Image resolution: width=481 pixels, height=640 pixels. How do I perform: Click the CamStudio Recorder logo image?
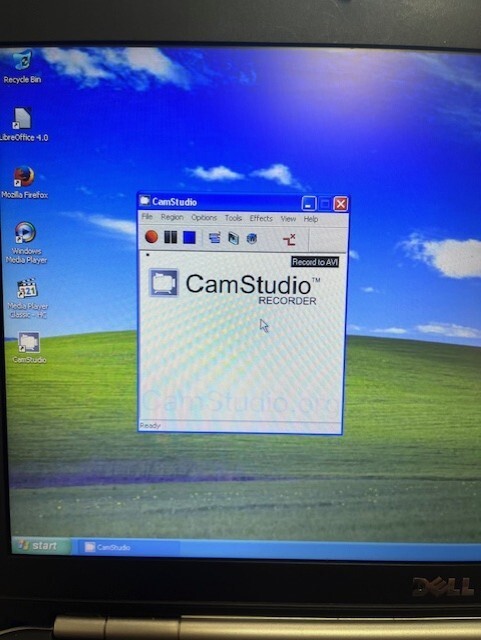(234, 287)
